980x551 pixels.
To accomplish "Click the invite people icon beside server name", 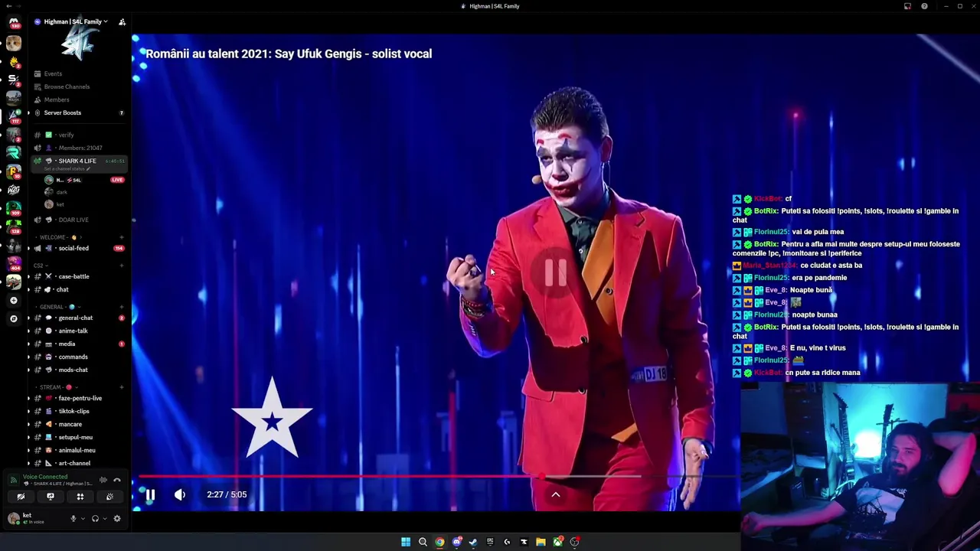I will click(x=122, y=22).
